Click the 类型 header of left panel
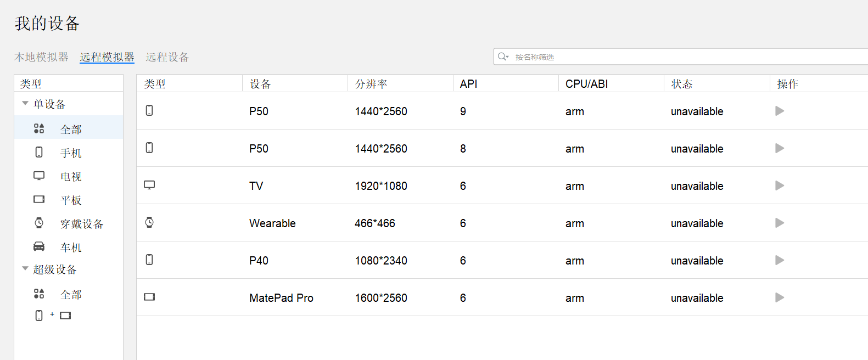 [31, 84]
